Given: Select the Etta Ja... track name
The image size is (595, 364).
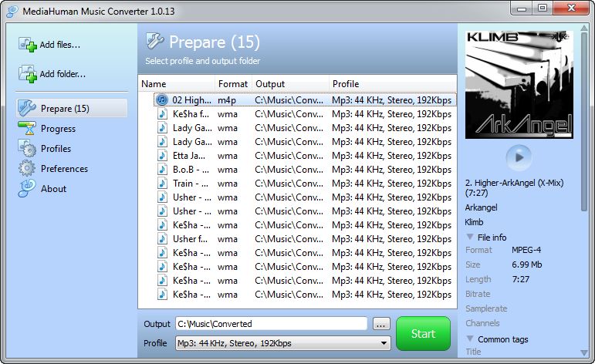Looking at the screenshot, I should coord(189,156).
